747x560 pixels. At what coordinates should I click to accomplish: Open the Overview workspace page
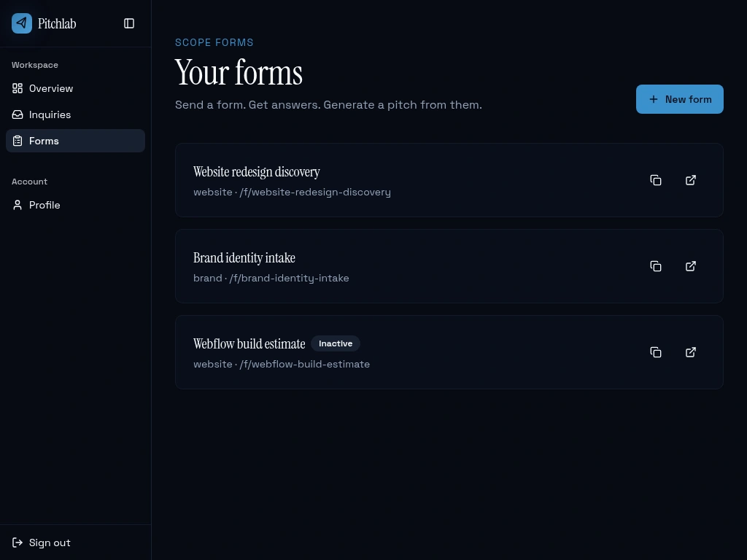[51, 88]
